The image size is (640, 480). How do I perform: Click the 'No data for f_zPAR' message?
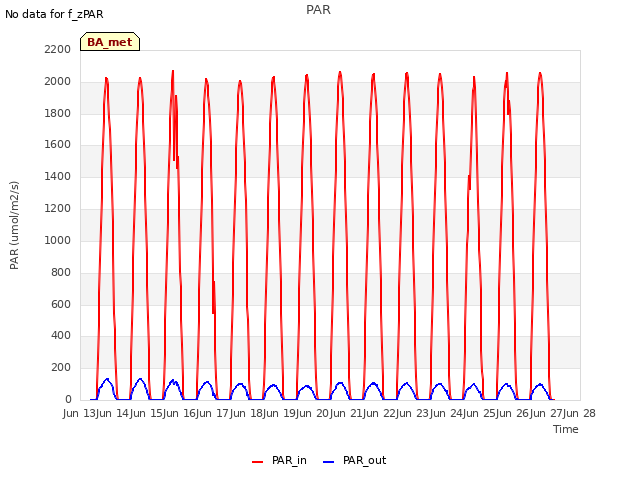click(x=54, y=14)
